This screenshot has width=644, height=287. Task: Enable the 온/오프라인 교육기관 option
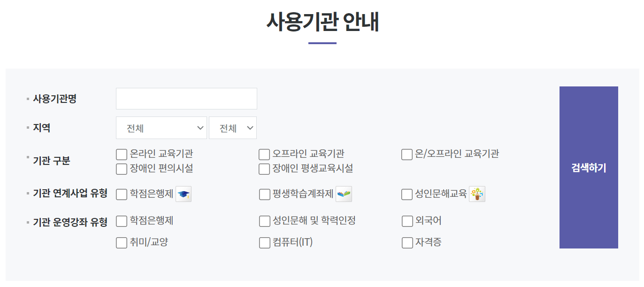[x=406, y=154]
